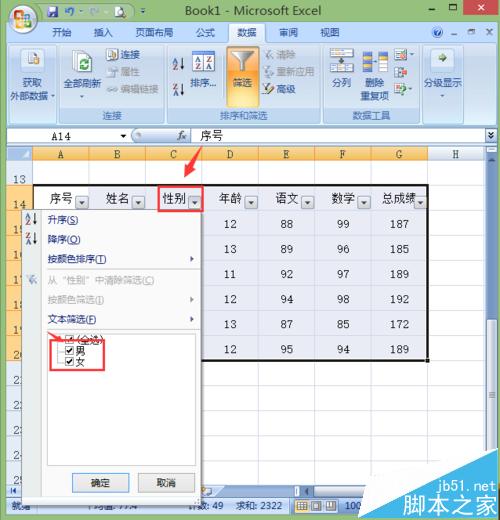Click 确定 button in filter menu
The width and height of the screenshot is (500, 520).
[100, 483]
